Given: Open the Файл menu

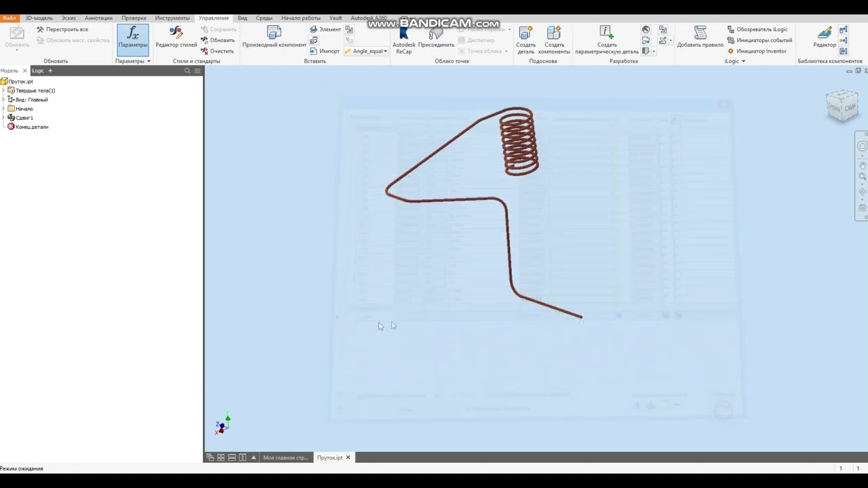Looking at the screenshot, I should point(9,18).
